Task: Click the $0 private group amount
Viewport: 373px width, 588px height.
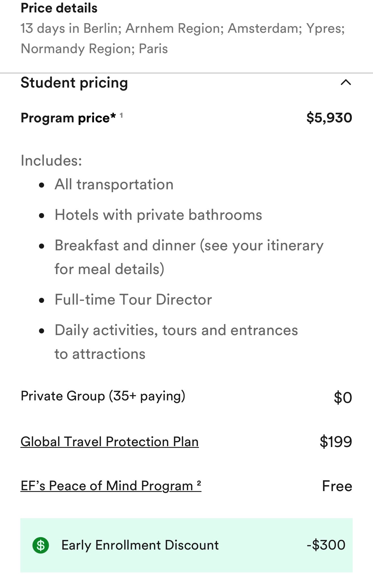Action: pyautogui.click(x=343, y=398)
